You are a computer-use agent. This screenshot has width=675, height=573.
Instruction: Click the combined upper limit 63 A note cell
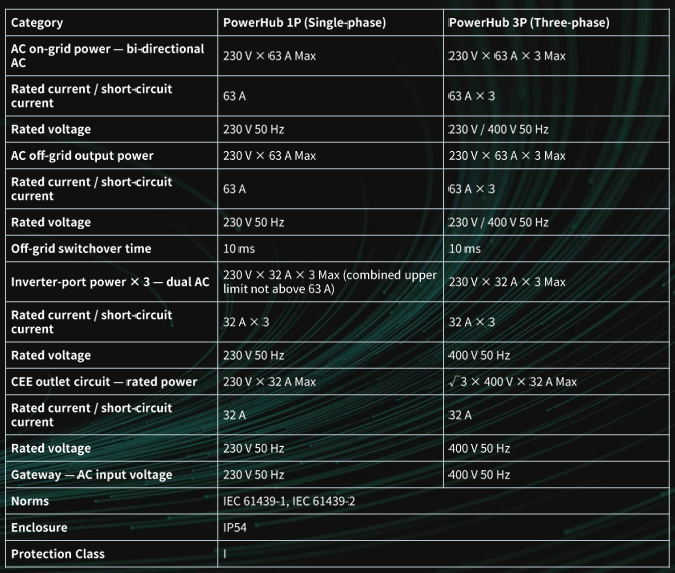click(x=330, y=282)
